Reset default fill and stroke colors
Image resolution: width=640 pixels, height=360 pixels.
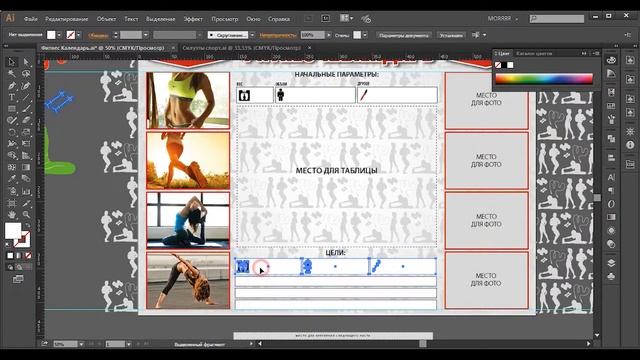coord(7,244)
